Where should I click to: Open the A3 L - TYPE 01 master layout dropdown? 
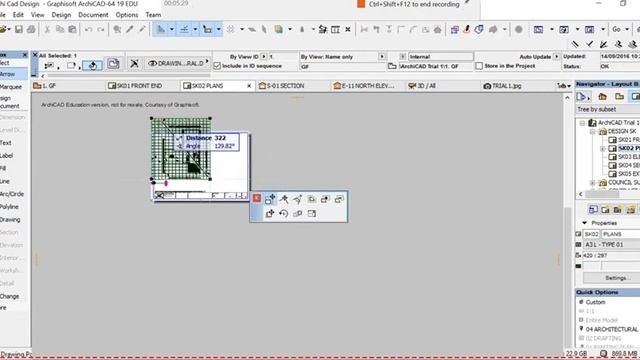click(x=611, y=244)
